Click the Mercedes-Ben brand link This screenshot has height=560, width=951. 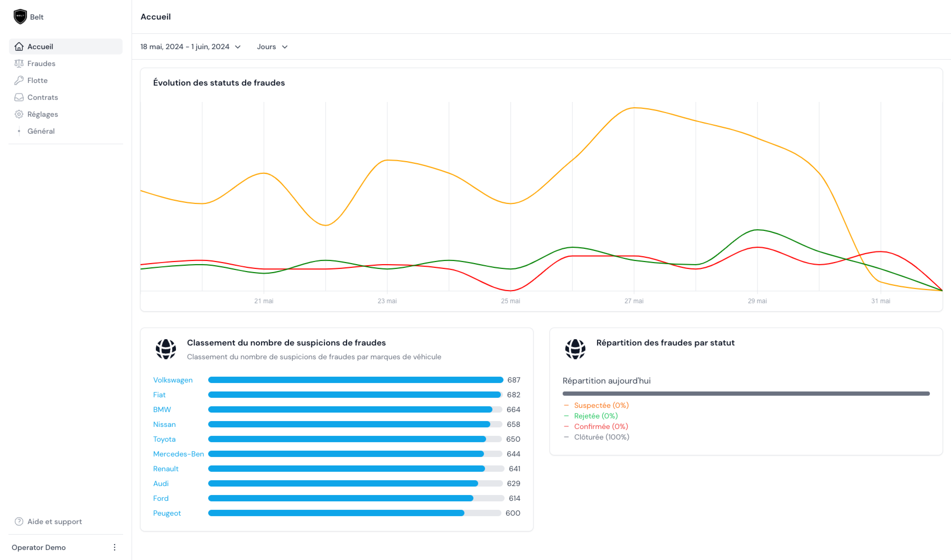(x=178, y=454)
